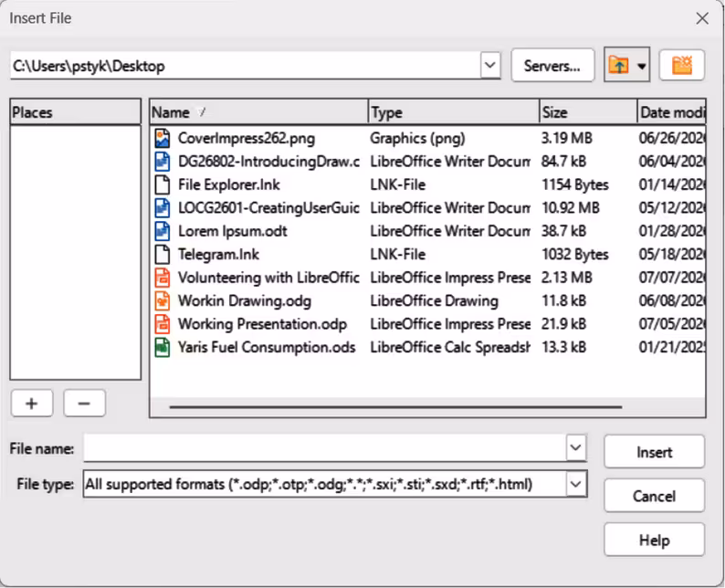Screen dimensions: 725x588
Task: Click the CoverImpress262.png image file icon
Action: coord(163,138)
